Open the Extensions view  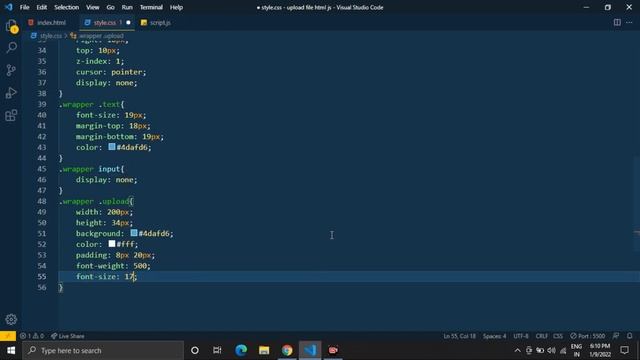(11, 115)
